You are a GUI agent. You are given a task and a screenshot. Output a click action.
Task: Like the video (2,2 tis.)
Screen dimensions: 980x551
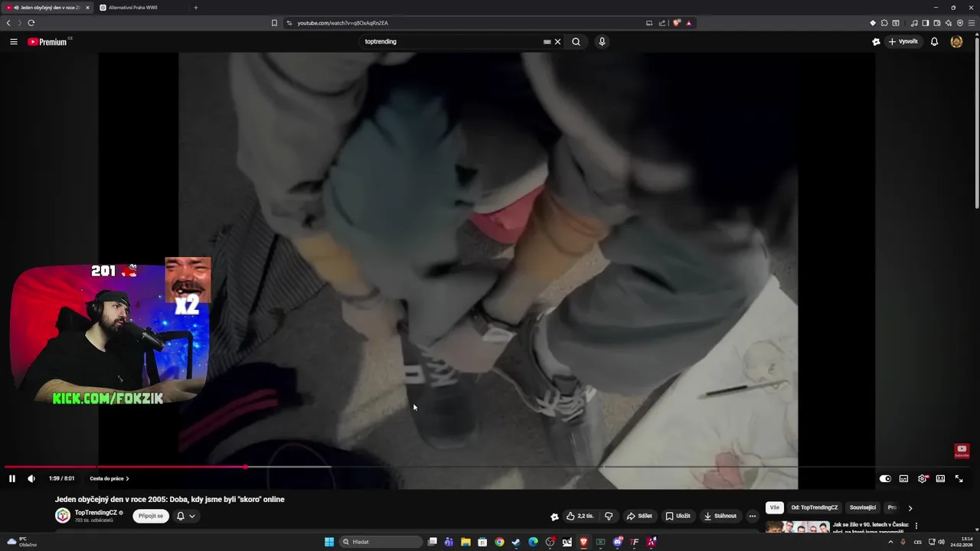tap(580, 516)
